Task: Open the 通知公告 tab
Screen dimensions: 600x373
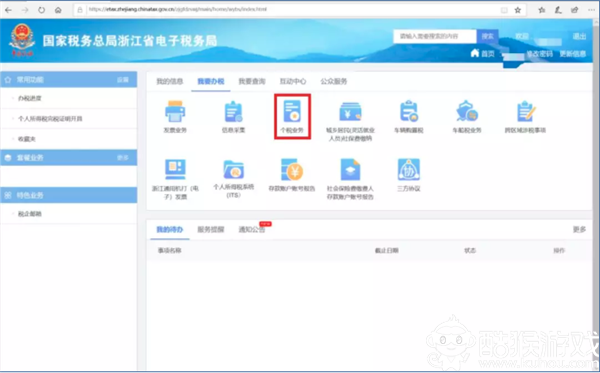Action: 252,230
